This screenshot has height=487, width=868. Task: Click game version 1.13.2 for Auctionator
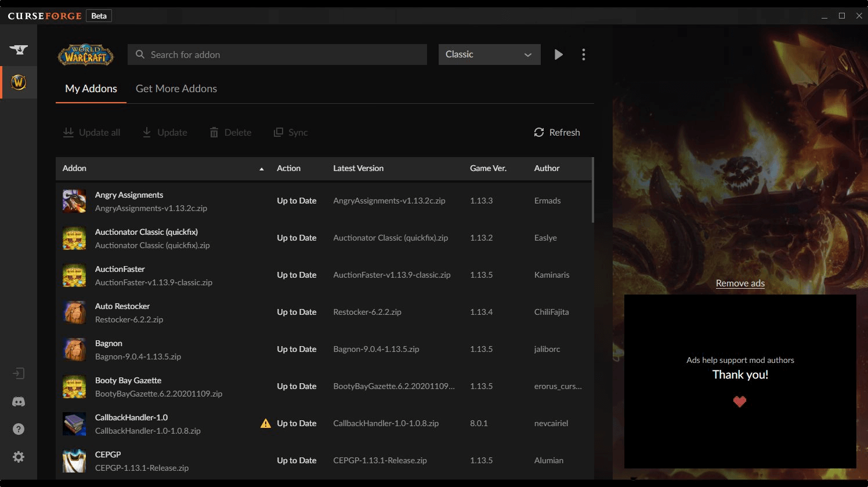[x=481, y=238]
